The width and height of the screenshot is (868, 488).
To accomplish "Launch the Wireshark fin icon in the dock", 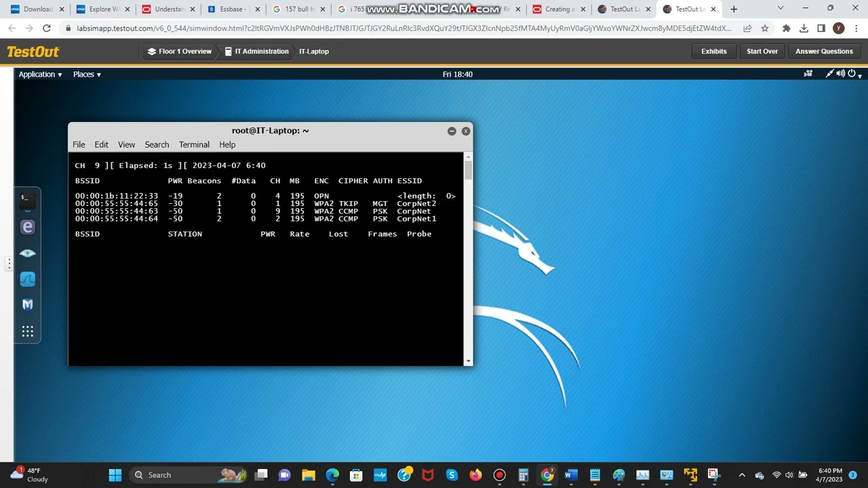I will click(28, 279).
